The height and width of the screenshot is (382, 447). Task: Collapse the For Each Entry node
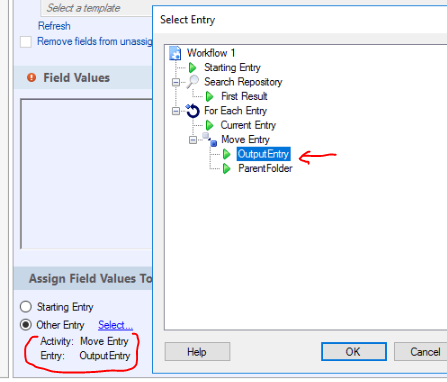pos(176,111)
